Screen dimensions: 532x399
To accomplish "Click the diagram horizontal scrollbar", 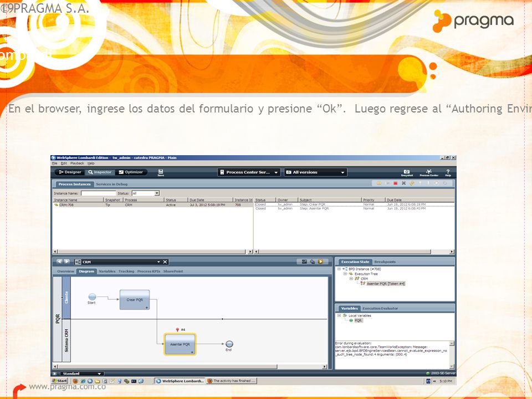I will pyautogui.click(x=190, y=367).
